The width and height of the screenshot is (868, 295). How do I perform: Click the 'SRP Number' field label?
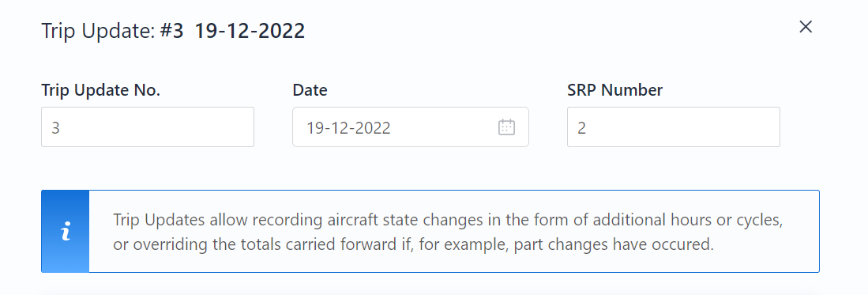(615, 90)
